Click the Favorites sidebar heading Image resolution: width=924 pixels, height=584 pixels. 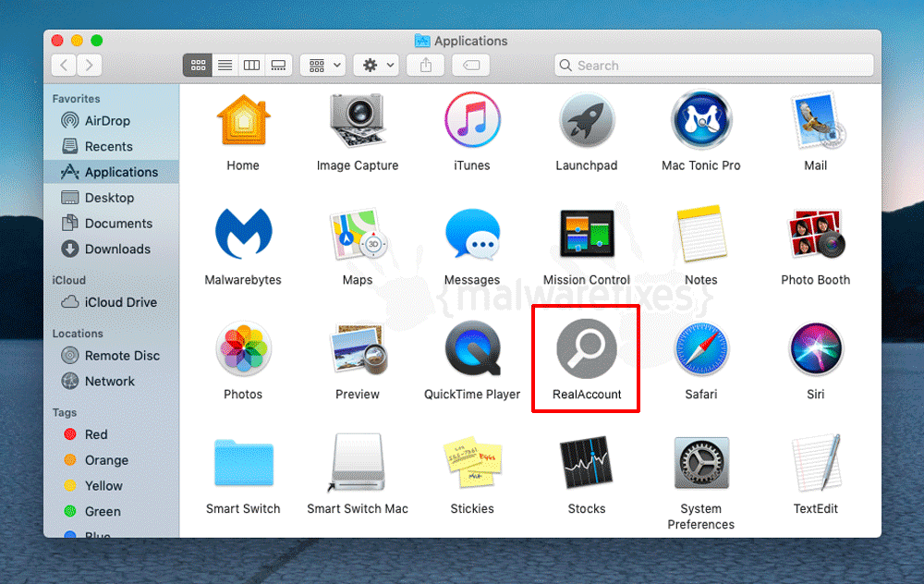click(x=76, y=99)
